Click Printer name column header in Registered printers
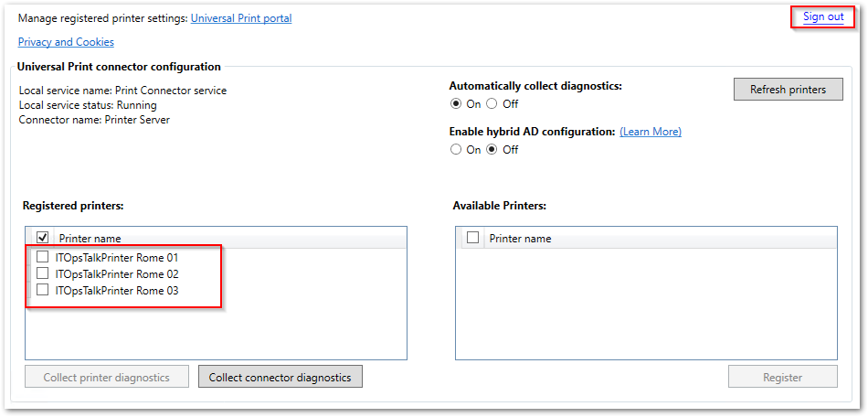This screenshot has height=417, width=868. click(90, 239)
